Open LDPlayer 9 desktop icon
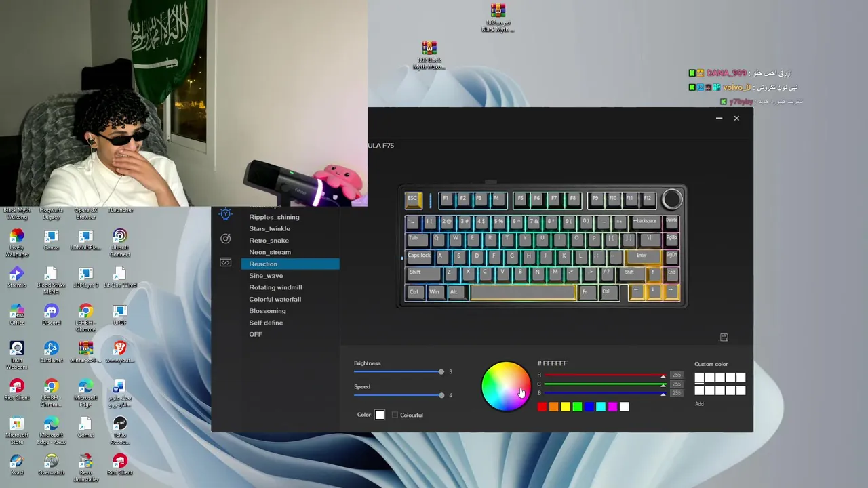 (85, 277)
